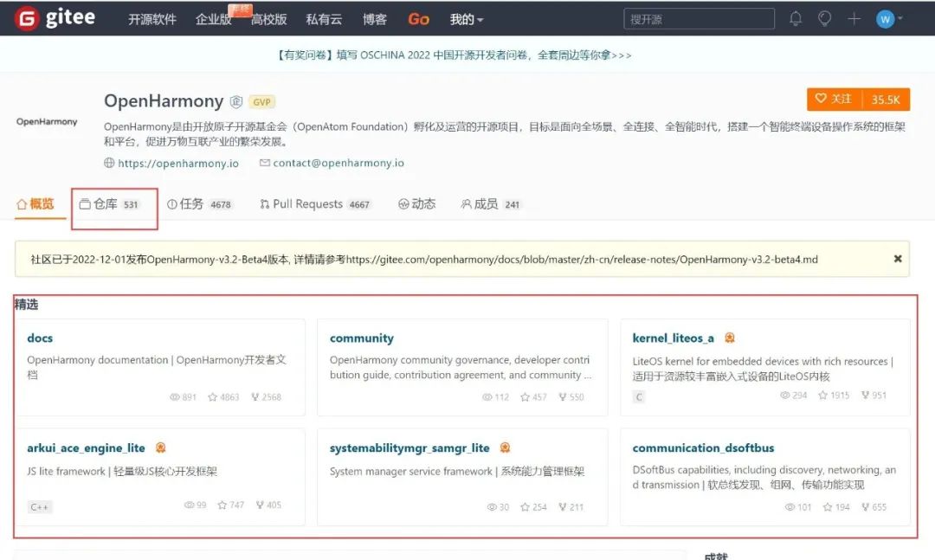Click the fork icon on the community card
The image size is (935, 560).
click(563, 397)
